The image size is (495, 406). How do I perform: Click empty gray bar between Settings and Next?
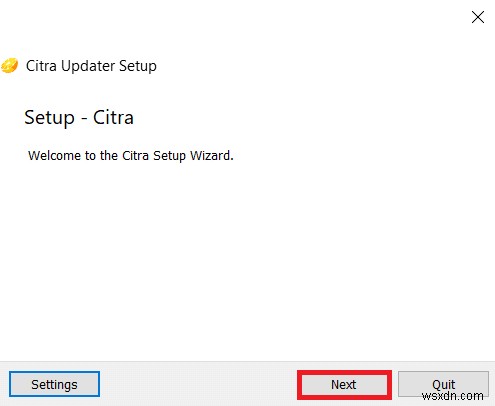pos(198,384)
